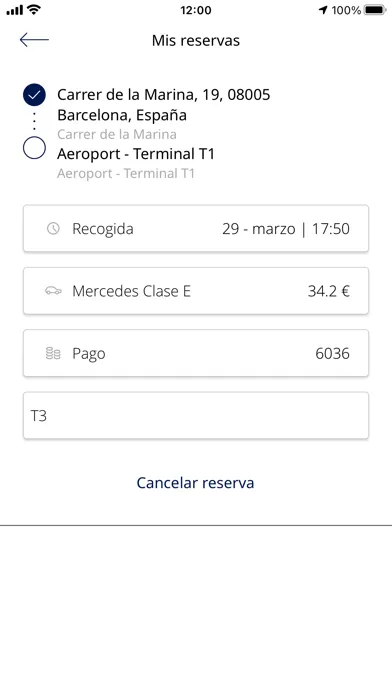
Task: Select the checked pickup location circle
Action: click(34, 95)
